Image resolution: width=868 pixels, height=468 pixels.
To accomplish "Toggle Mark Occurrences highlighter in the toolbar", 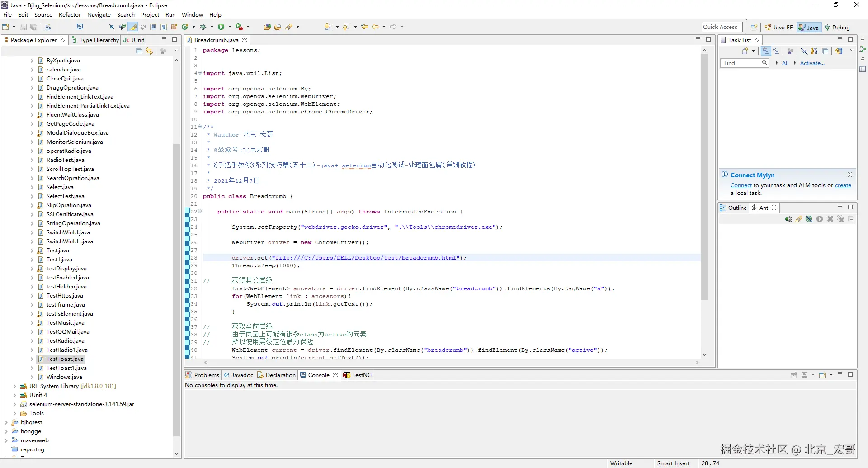I will click(134, 27).
